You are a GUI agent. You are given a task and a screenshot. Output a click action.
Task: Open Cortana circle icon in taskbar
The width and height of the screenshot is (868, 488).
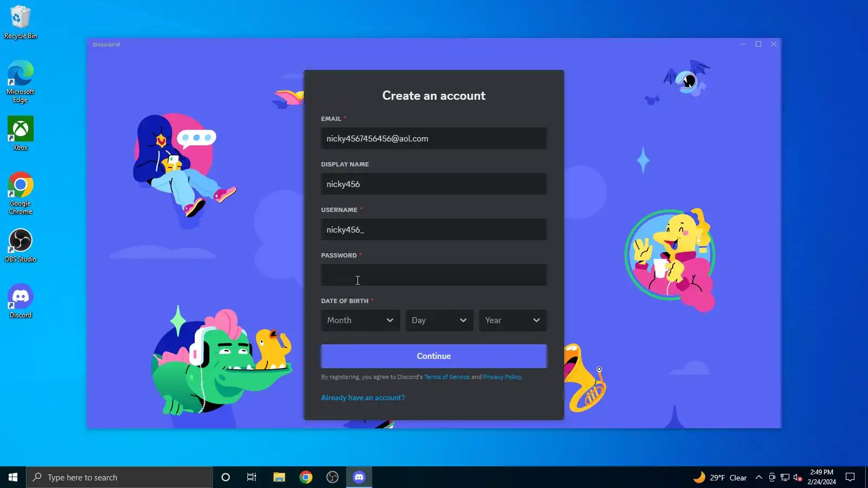click(226, 477)
